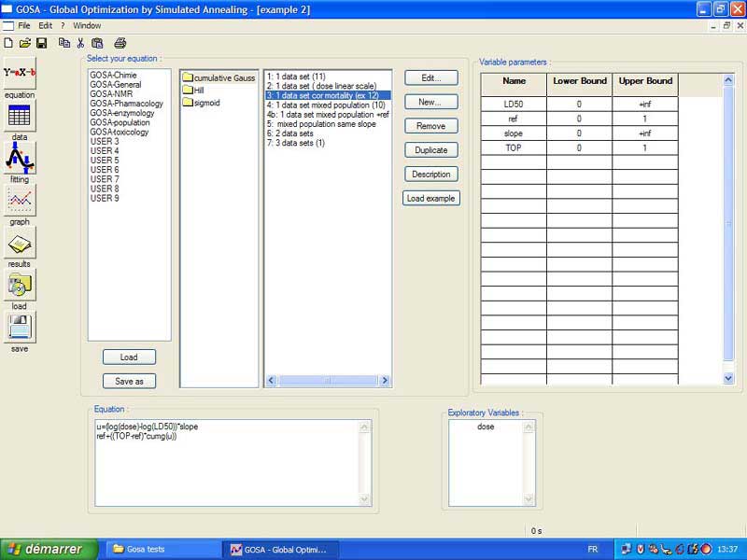
Task: Select equation '6: 2 data sets'
Action: pos(290,133)
